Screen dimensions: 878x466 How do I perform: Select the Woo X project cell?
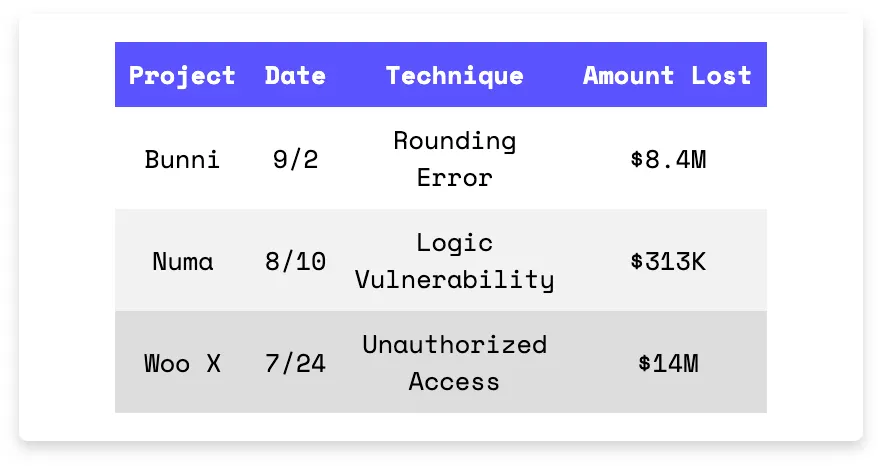pyautogui.click(x=182, y=363)
